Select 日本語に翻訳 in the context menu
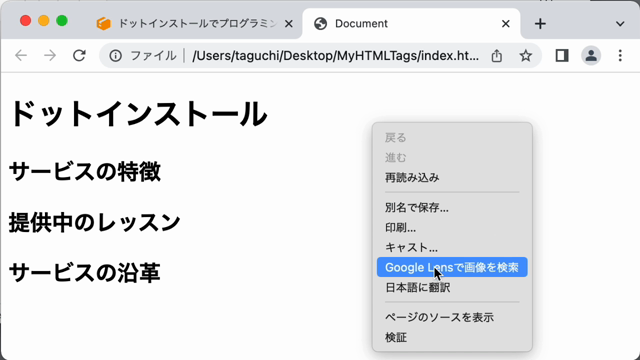 pos(452,287)
